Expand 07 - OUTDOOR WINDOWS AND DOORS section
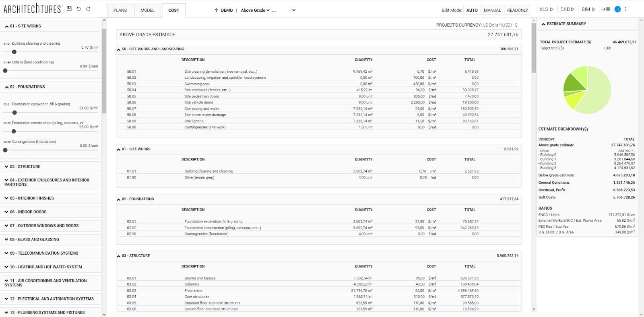 [51, 226]
